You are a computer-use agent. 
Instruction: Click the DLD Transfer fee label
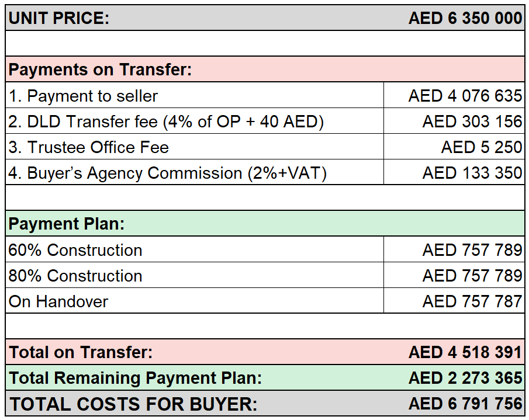click(166, 122)
